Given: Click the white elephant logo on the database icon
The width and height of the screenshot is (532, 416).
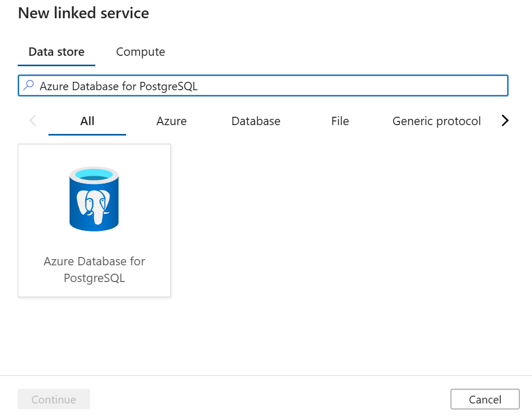Looking at the screenshot, I should click(94, 205).
